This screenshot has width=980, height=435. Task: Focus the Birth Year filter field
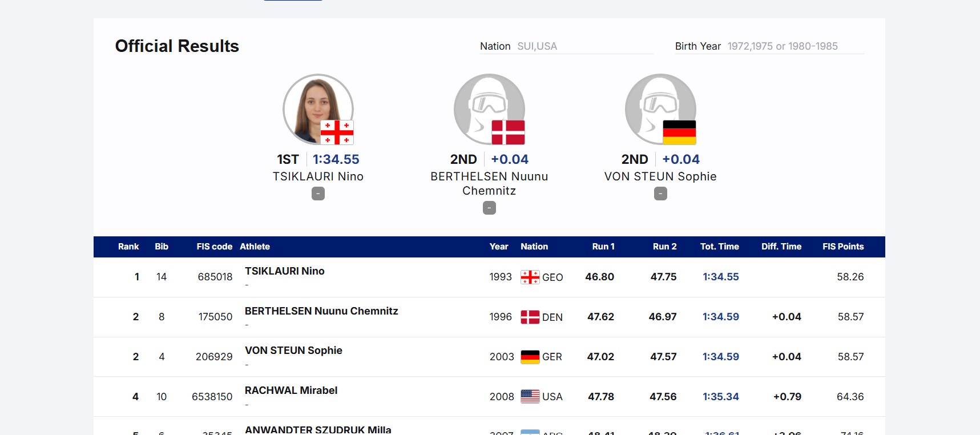(x=795, y=46)
